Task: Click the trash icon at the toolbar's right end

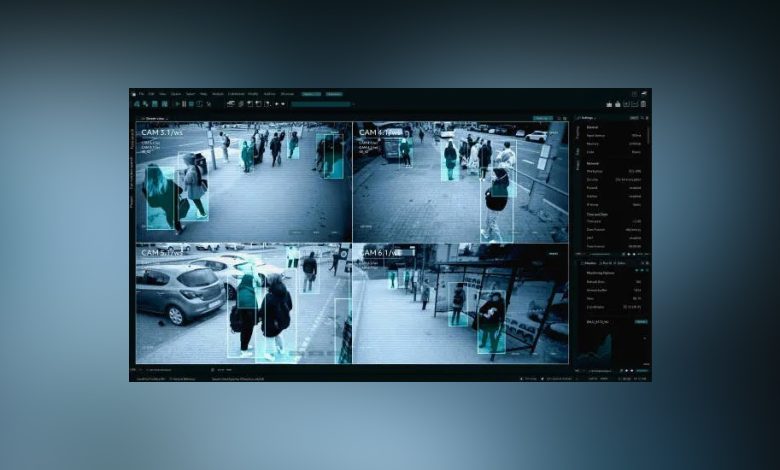Action: pyautogui.click(x=643, y=104)
